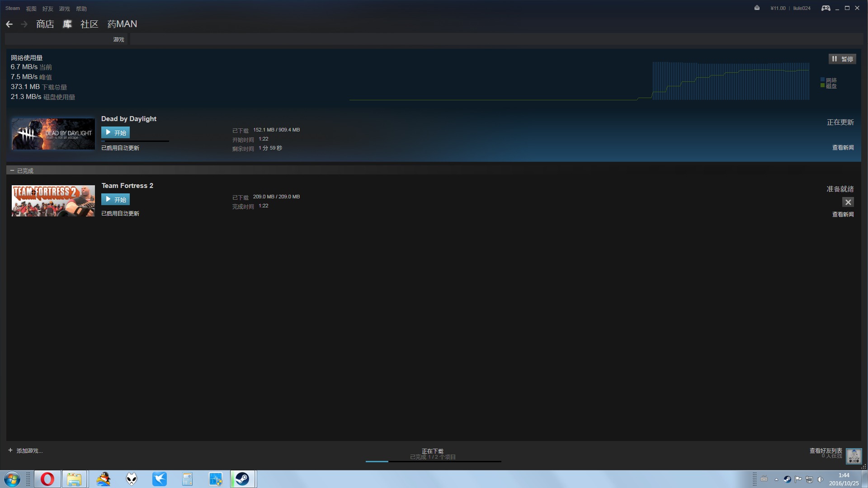Open QQ penguin icon in taskbar
The image size is (868, 488).
coord(103,479)
